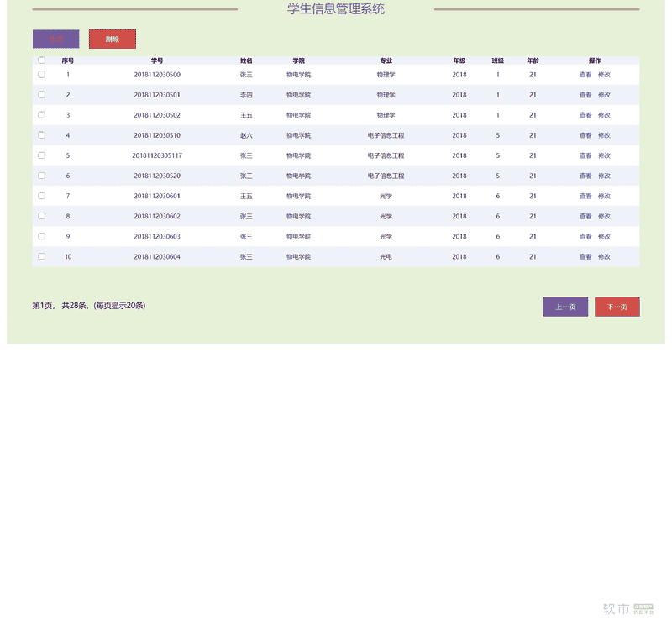The image size is (672, 636).
Task: Click the 序号 column header
Action: (68, 60)
